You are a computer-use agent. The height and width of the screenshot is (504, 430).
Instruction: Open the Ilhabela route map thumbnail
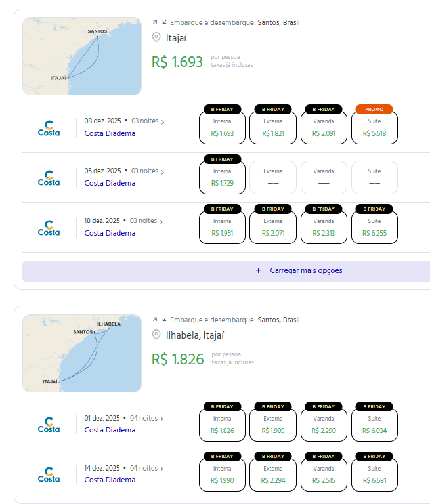[82, 353]
